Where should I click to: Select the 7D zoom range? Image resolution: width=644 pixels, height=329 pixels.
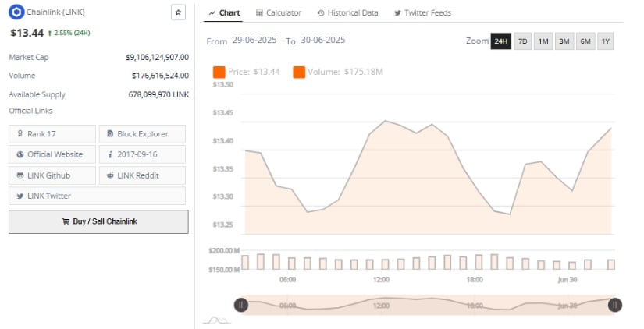click(523, 41)
